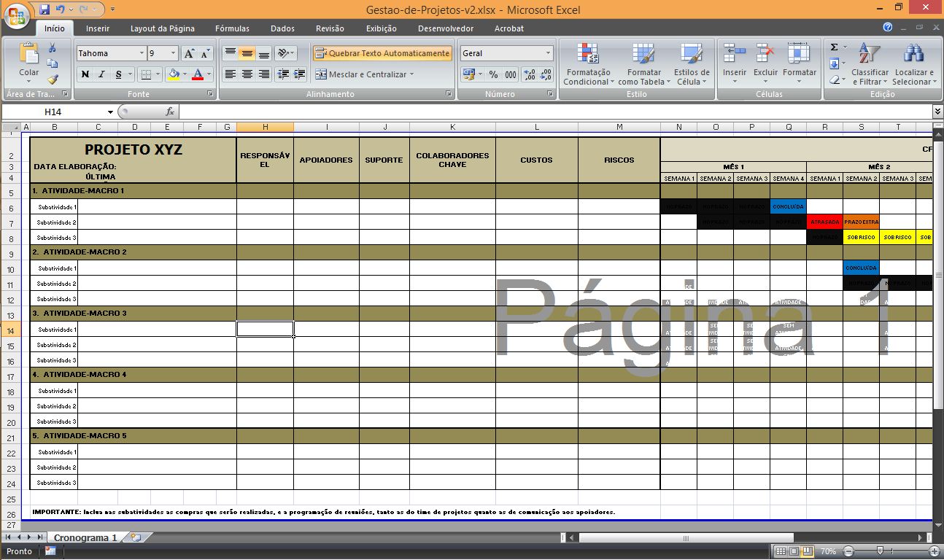Click the Cut scissors icon

click(53, 48)
